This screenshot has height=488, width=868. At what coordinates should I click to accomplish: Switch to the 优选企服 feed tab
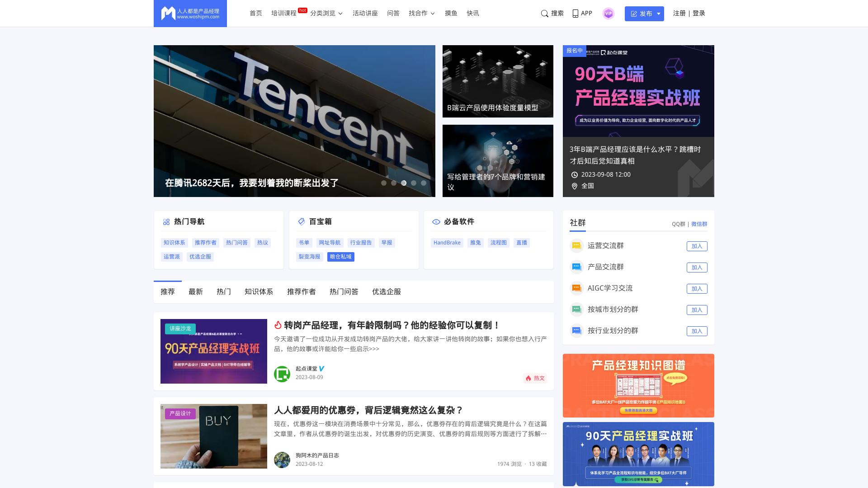[x=387, y=292]
